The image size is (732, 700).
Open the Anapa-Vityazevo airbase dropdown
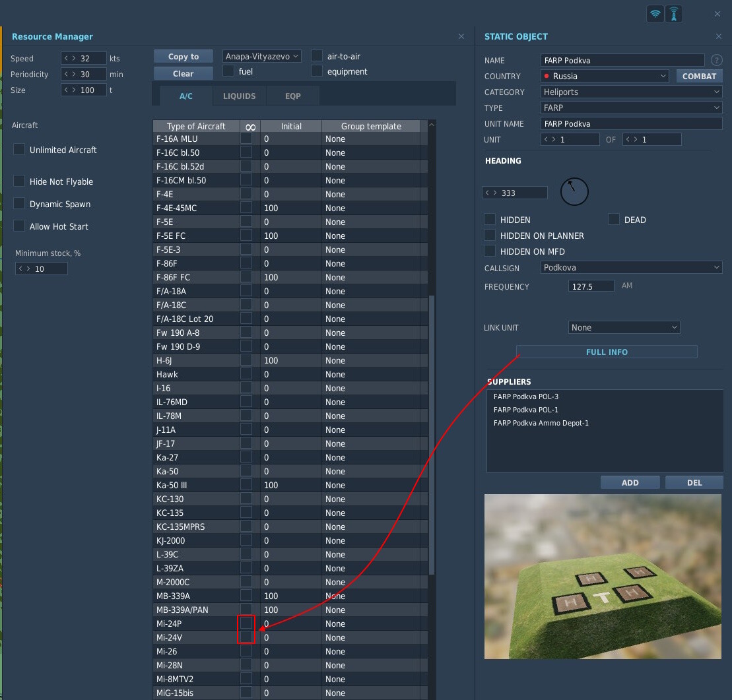coord(262,57)
